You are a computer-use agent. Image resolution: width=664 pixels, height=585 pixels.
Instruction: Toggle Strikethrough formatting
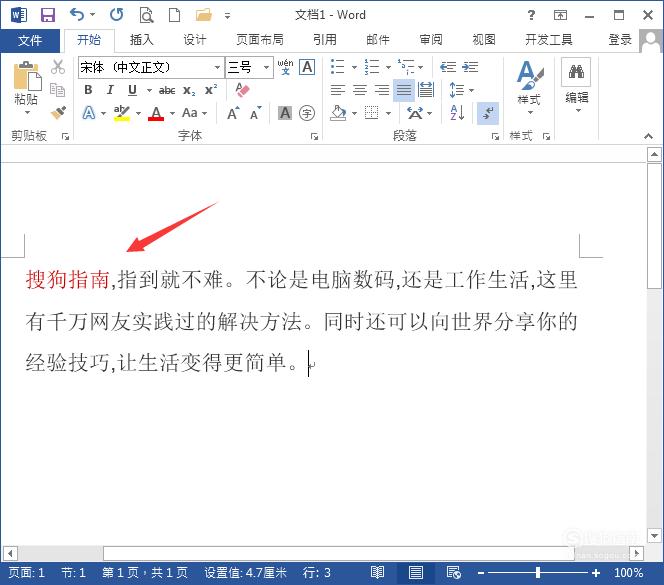(167, 90)
